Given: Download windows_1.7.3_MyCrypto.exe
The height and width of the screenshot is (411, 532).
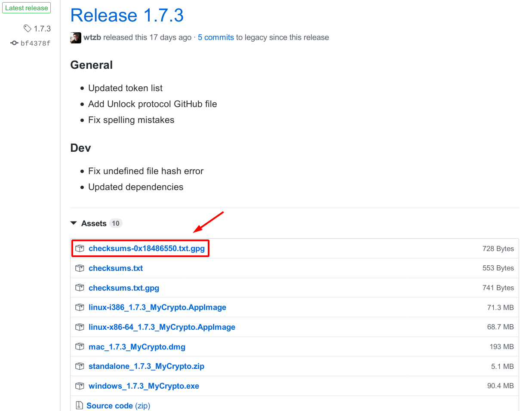Looking at the screenshot, I should point(144,386).
